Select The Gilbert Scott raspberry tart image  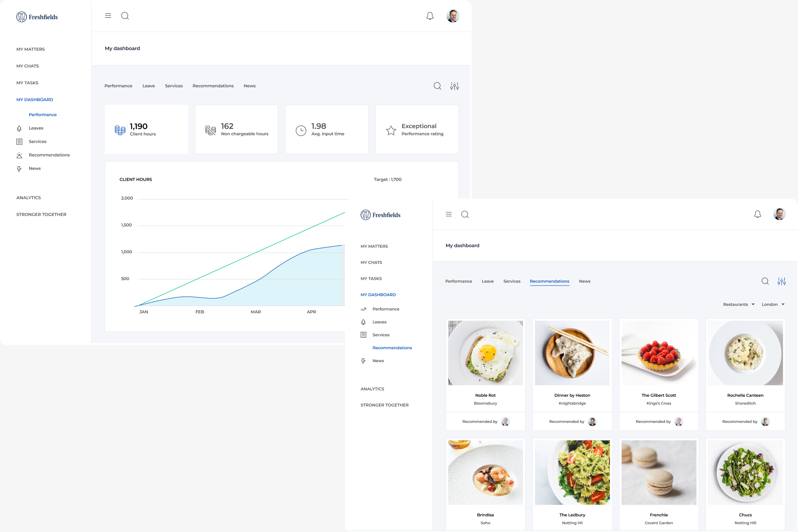(x=658, y=353)
